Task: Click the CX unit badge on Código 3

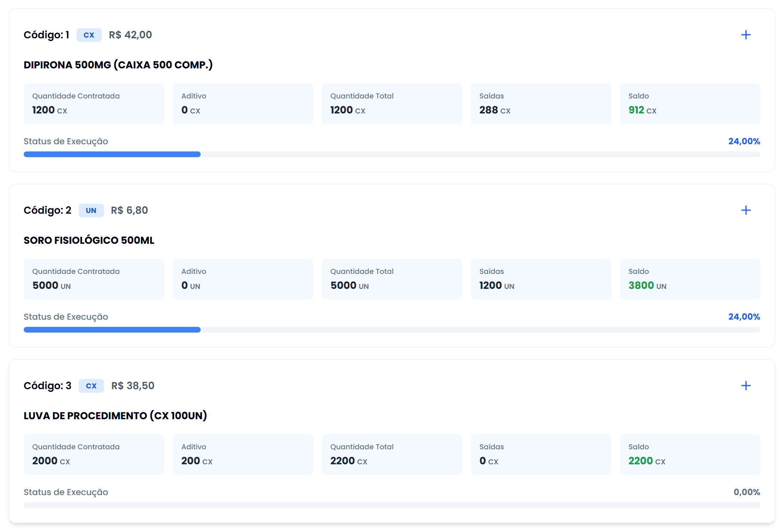Action: click(x=91, y=386)
